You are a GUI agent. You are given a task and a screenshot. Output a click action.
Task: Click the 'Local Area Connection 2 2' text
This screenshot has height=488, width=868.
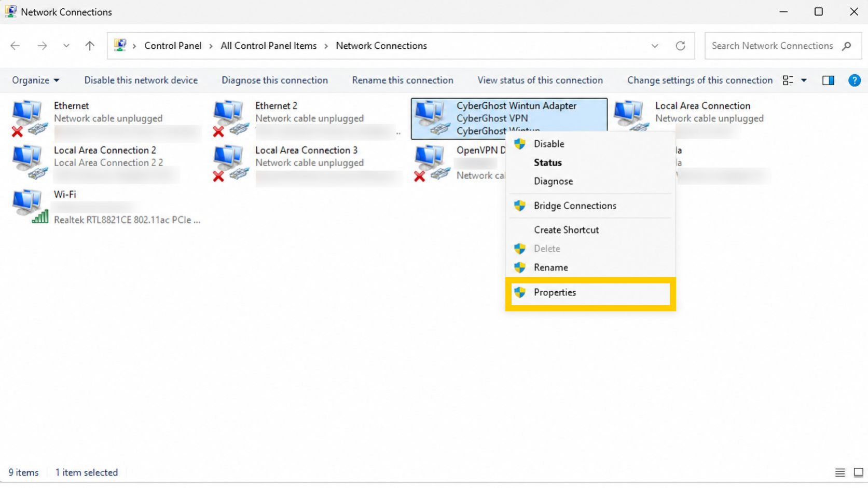click(108, 162)
